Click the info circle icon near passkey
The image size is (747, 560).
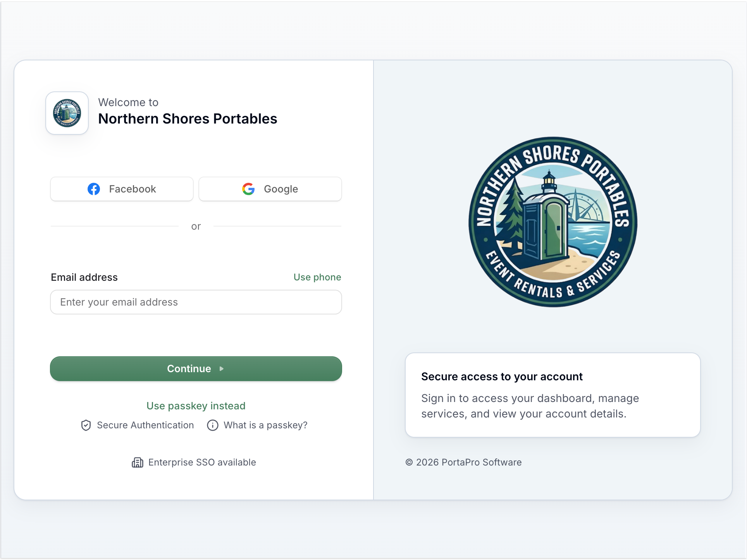[213, 425]
